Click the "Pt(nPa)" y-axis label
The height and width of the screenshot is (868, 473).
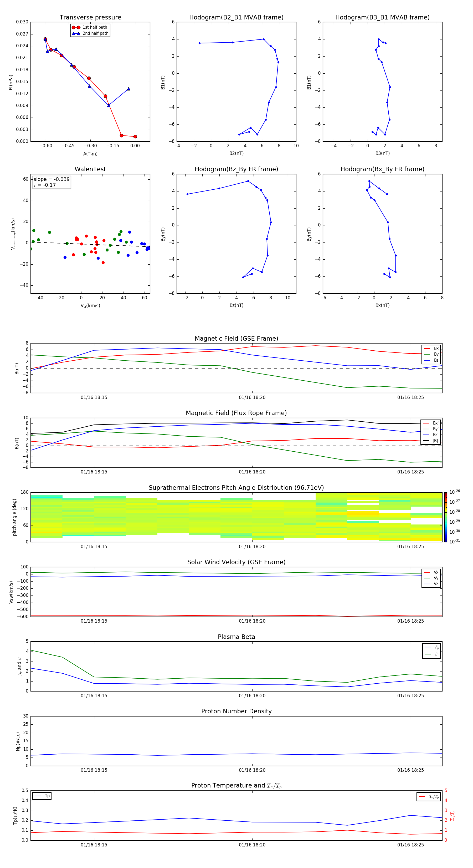point(11,82)
